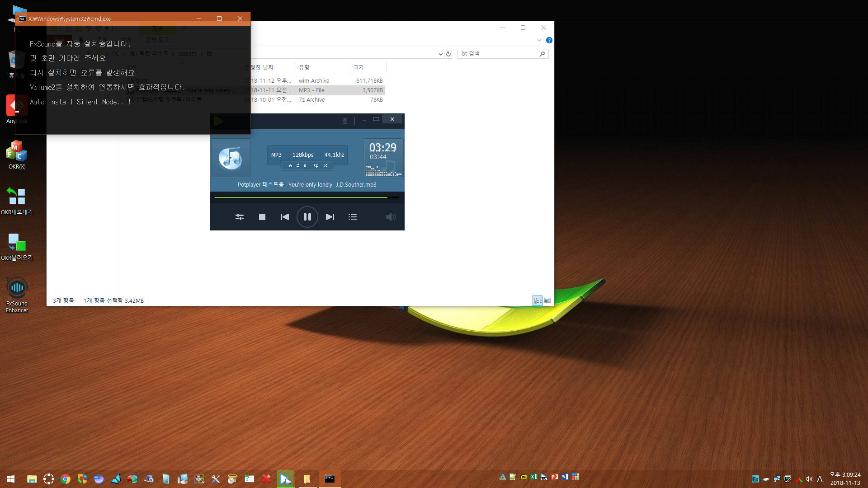Set the B point for A-B repeat

pyautogui.click(x=305, y=166)
